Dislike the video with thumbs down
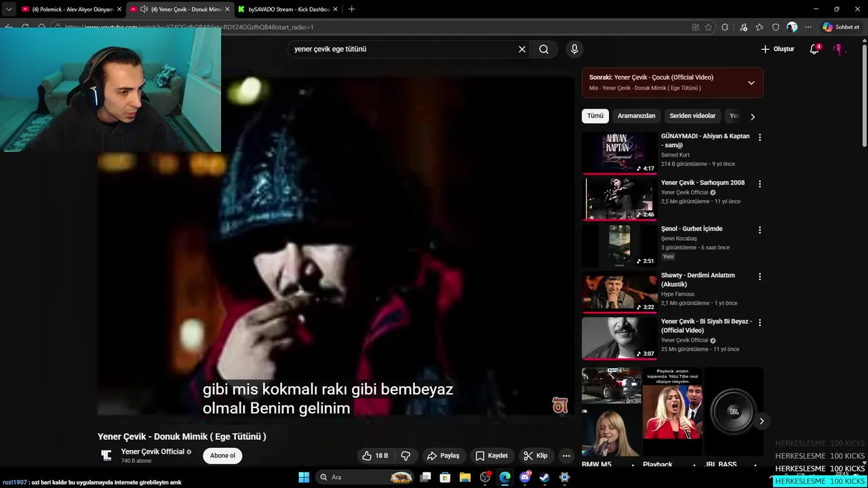The width and height of the screenshot is (868, 488). (406, 455)
